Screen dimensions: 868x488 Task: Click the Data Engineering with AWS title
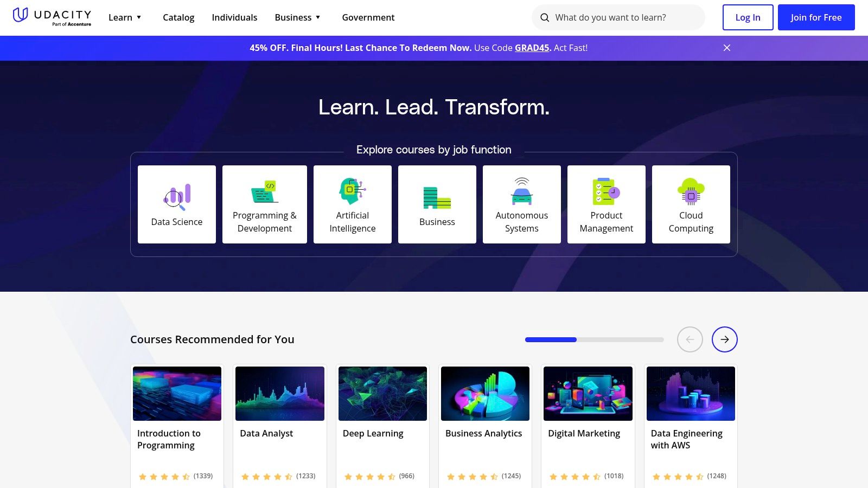point(687,439)
